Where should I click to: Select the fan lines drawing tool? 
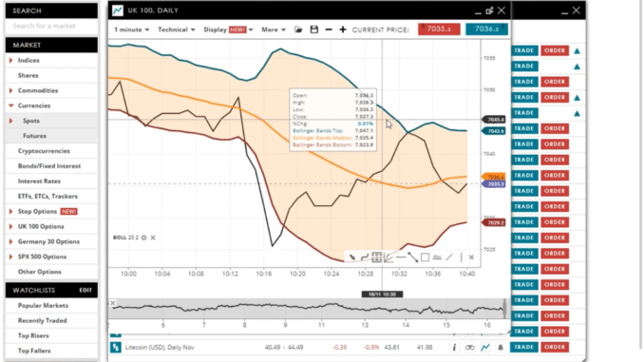pyautogui.click(x=388, y=257)
